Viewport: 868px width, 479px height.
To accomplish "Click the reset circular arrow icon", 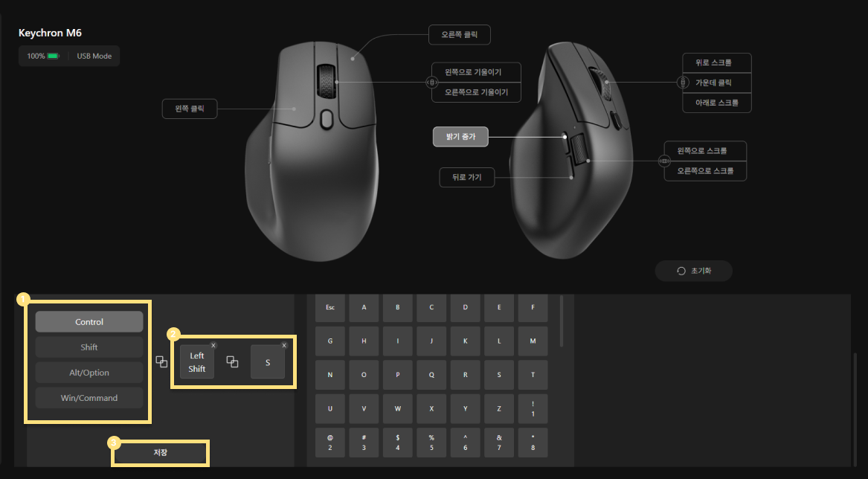I will tap(681, 271).
